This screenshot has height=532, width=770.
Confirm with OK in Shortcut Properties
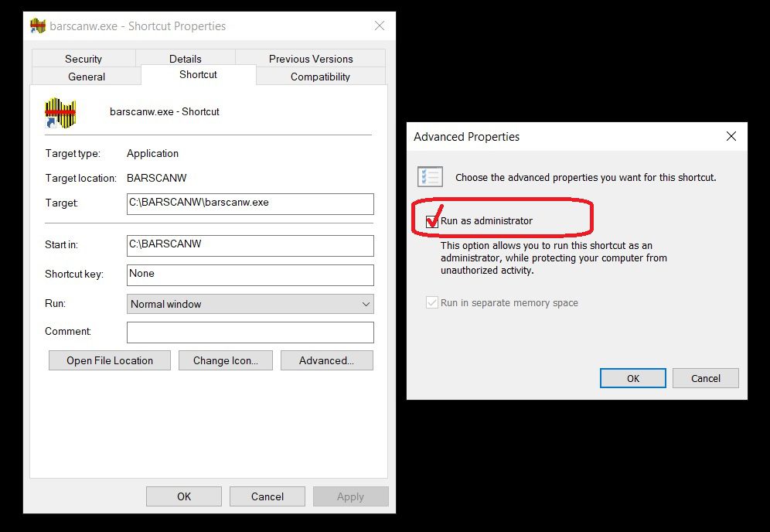pyautogui.click(x=184, y=496)
